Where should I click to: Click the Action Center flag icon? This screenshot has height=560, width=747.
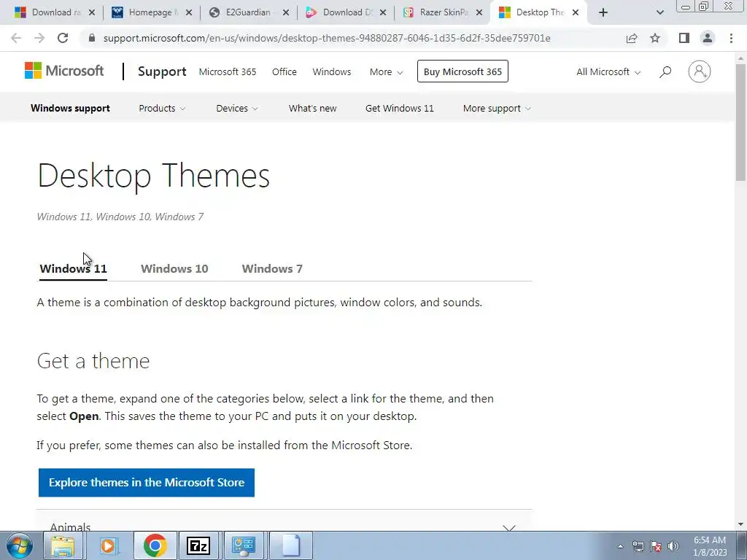tap(656, 546)
